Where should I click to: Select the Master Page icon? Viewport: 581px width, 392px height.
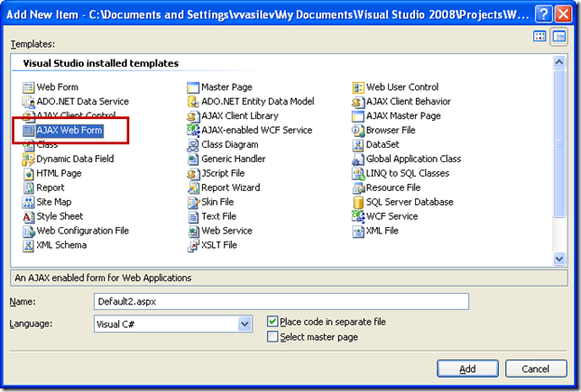pos(193,87)
